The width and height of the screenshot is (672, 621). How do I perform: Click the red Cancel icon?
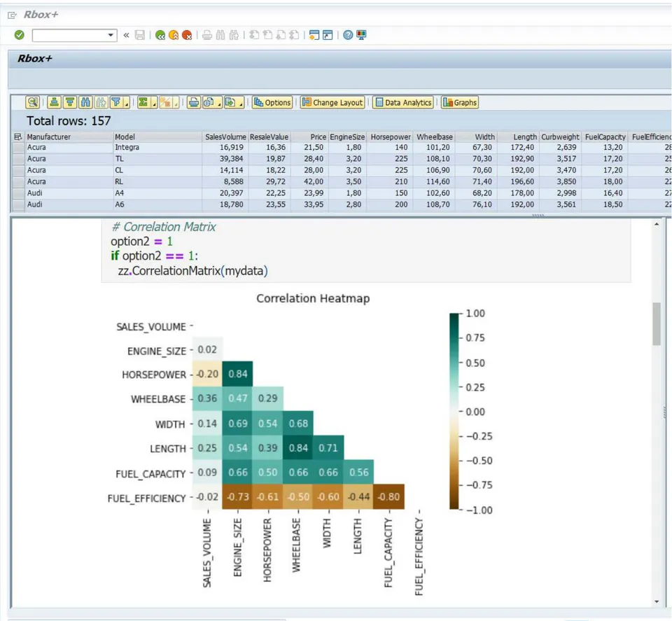187,35
